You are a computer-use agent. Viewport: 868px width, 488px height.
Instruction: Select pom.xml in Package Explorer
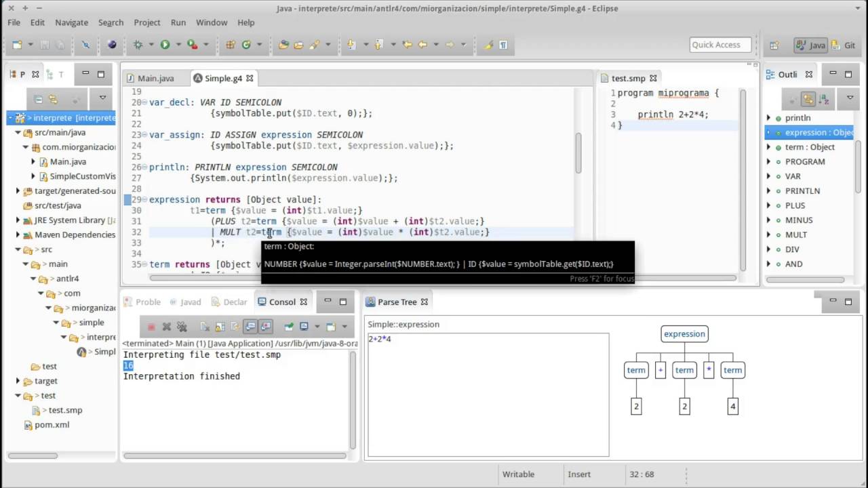[52, 425]
